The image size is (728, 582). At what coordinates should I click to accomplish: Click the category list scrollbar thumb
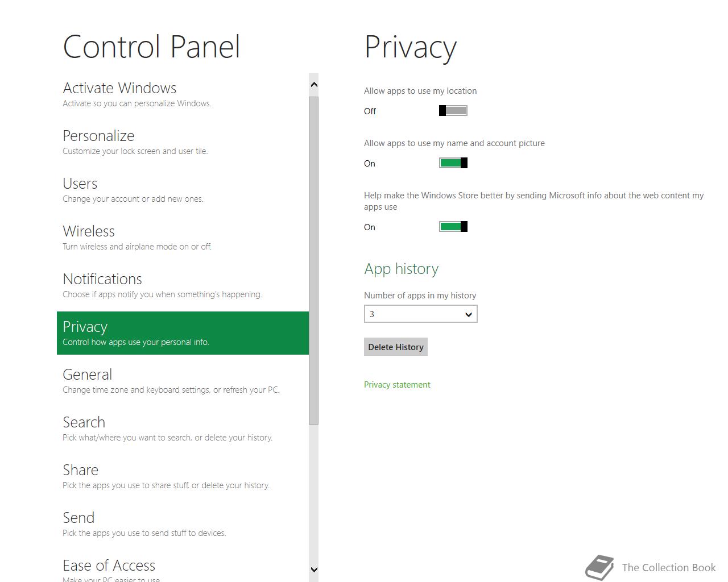coord(314,260)
